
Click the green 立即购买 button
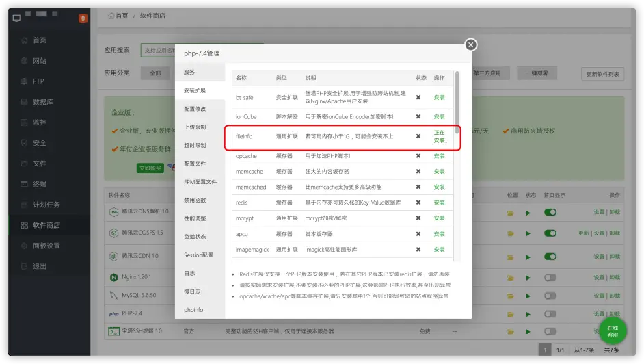[x=150, y=168]
